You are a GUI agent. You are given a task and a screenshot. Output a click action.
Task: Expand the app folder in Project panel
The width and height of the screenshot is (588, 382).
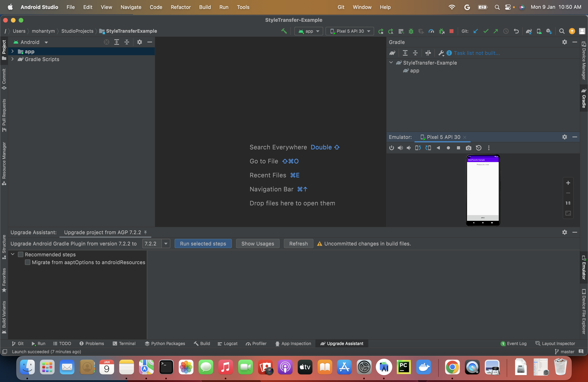13,51
